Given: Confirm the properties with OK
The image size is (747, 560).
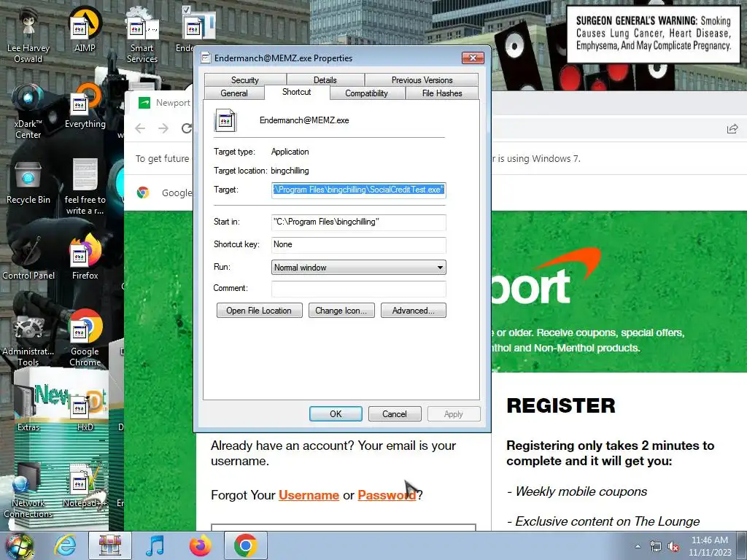Looking at the screenshot, I should pyautogui.click(x=336, y=414).
